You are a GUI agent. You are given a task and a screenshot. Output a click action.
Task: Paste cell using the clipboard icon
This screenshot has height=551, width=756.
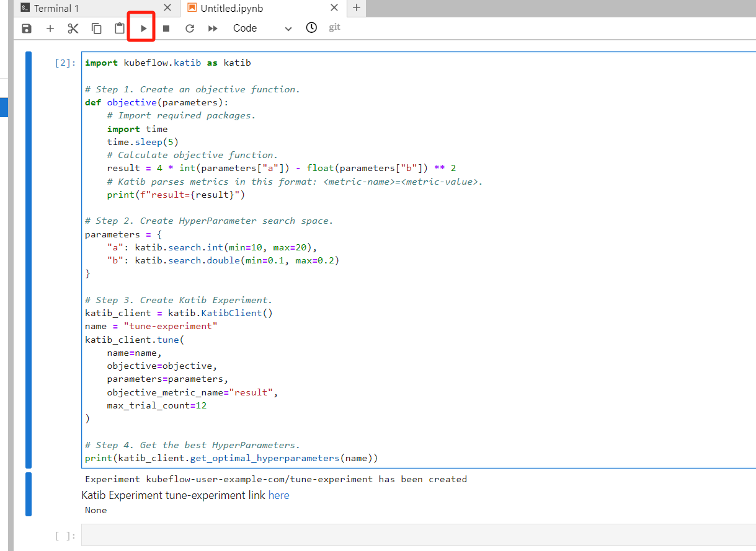120,29
